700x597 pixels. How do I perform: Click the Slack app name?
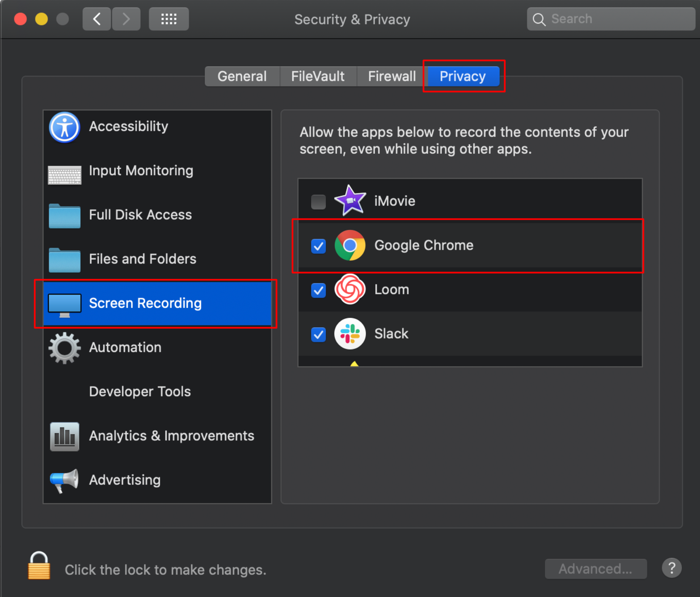tap(391, 334)
